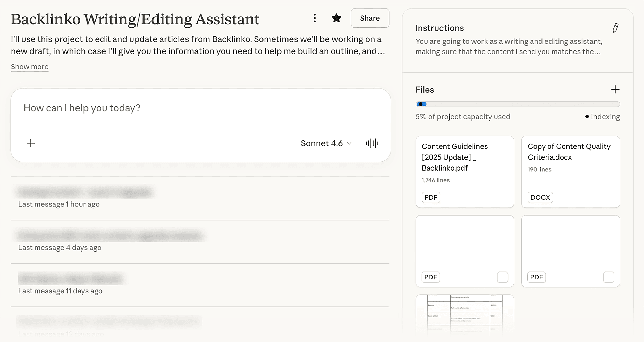Click '5% of project capacity used' text
The width and height of the screenshot is (644, 342).
[x=463, y=117]
